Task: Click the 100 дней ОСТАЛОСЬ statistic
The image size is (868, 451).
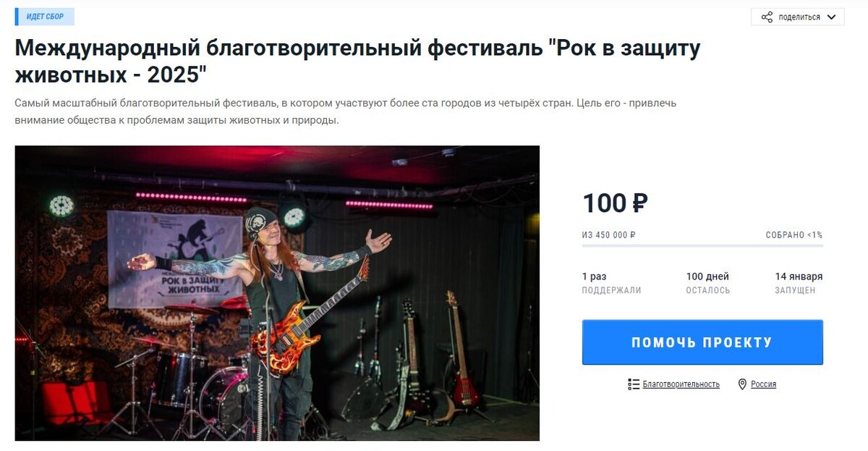Action: [x=707, y=283]
